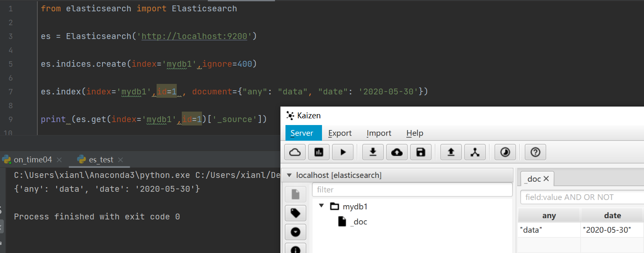
Task: Click the python.exe path line in console
Action: pyautogui.click(x=147, y=175)
